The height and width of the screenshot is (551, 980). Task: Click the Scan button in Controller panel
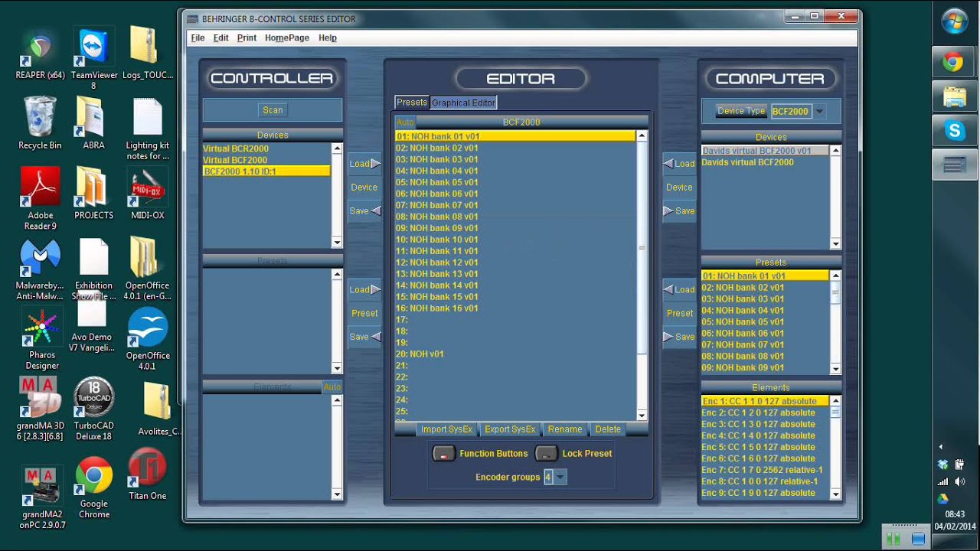point(273,110)
